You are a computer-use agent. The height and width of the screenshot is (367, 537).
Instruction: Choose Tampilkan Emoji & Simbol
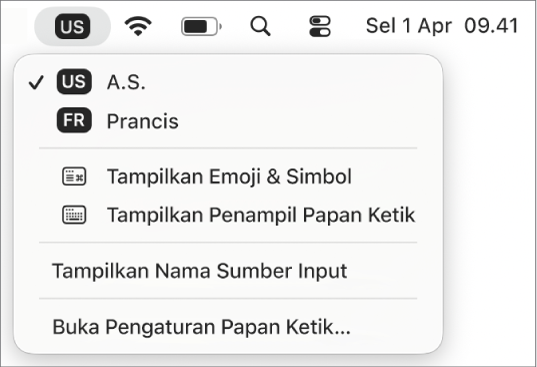tap(228, 176)
